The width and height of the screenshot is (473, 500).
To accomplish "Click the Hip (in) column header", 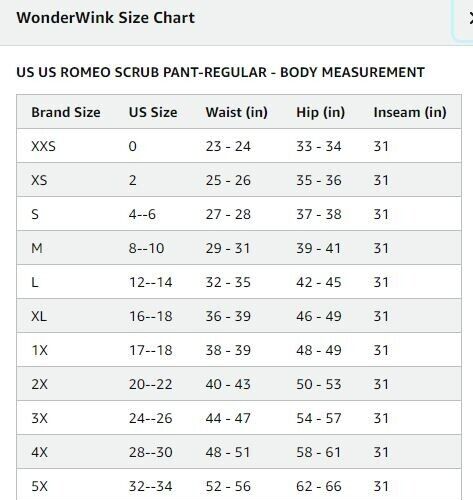I will coord(320,112).
